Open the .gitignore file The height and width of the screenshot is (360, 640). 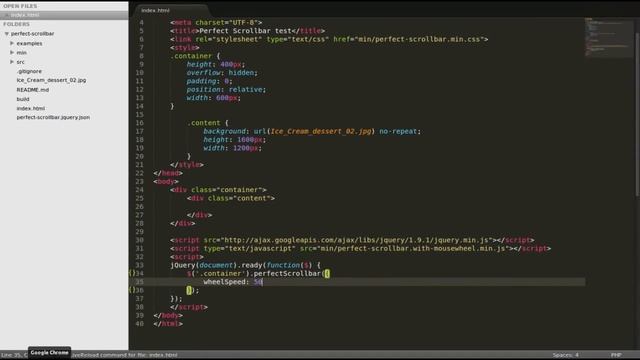tap(29, 71)
